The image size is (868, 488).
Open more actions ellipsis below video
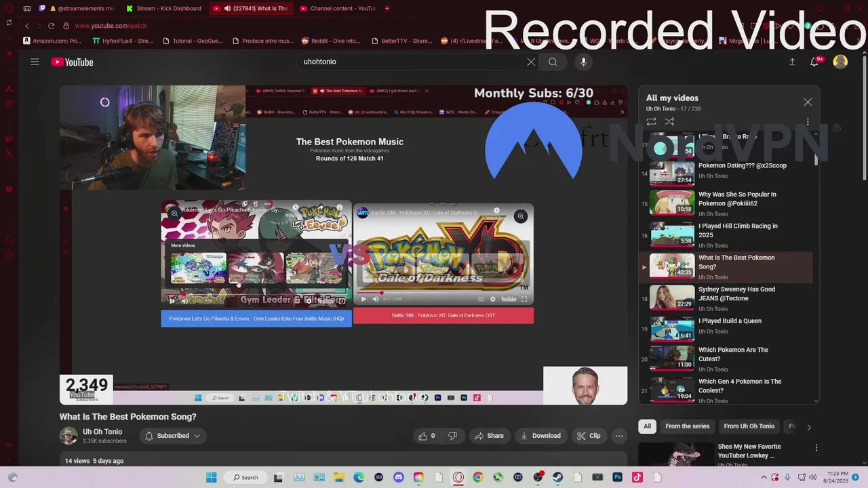619,436
